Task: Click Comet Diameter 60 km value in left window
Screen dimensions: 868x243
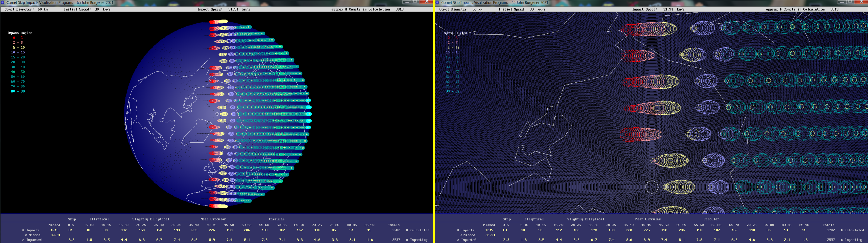Action: pos(42,9)
